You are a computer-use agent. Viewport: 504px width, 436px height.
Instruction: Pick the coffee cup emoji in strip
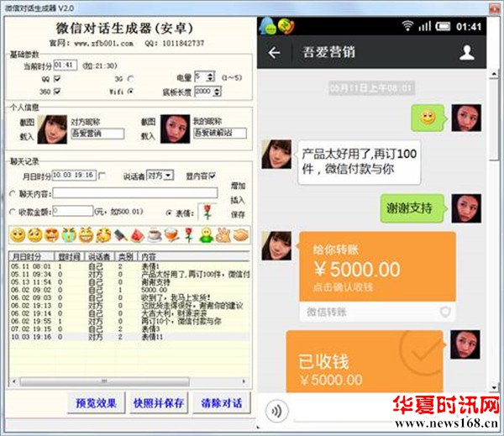coord(155,235)
